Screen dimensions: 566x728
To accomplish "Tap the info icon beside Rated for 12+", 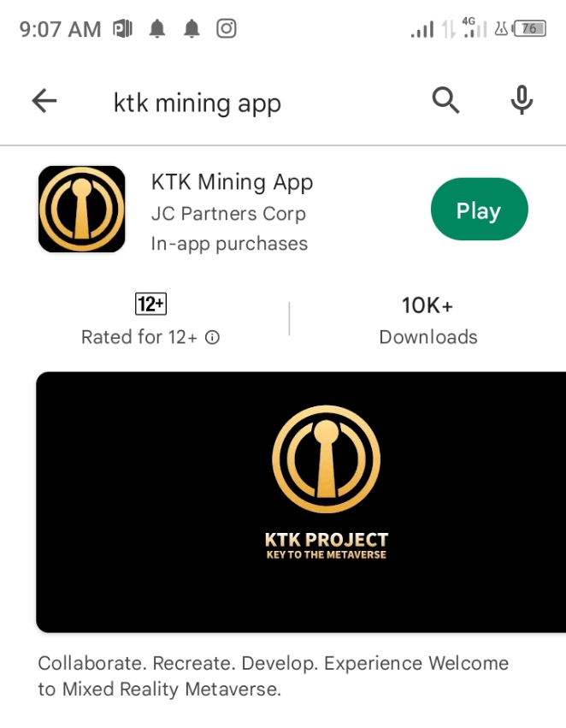I will [213, 338].
